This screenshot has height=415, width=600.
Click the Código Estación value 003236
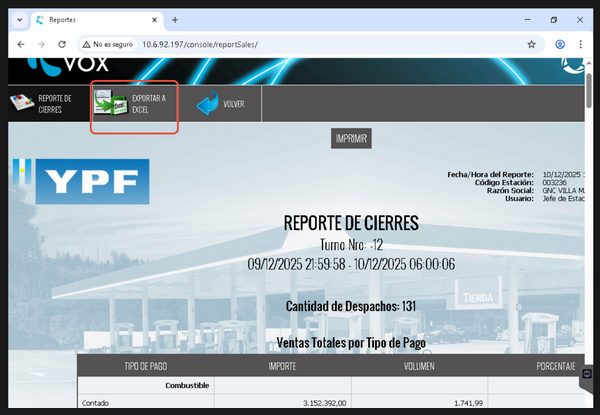(554, 182)
